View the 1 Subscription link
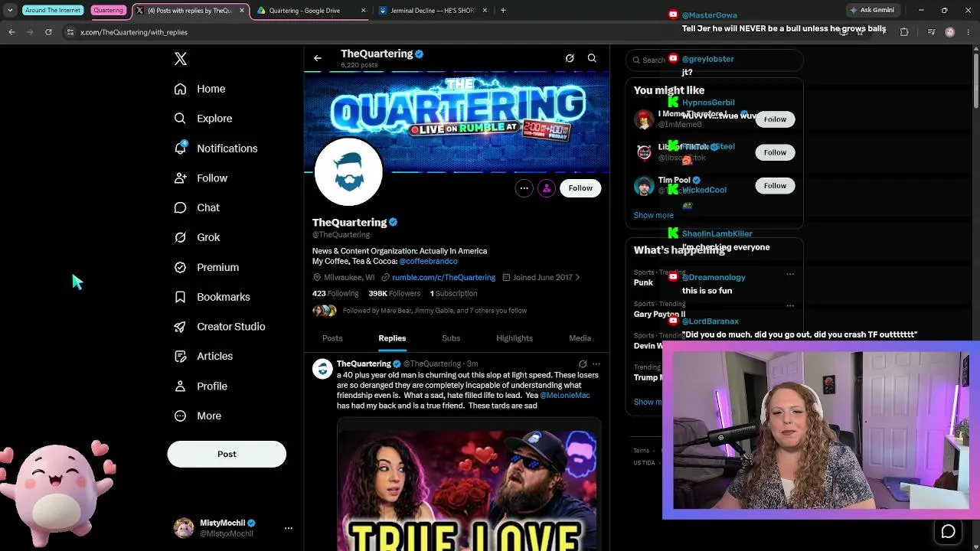 (x=453, y=294)
